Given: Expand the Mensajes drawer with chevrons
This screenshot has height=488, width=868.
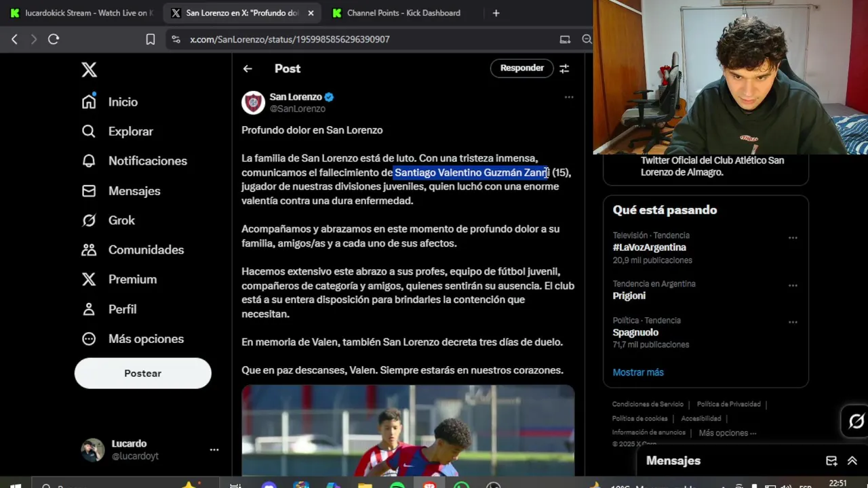Looking at the screenshot, I should point(852,461).
